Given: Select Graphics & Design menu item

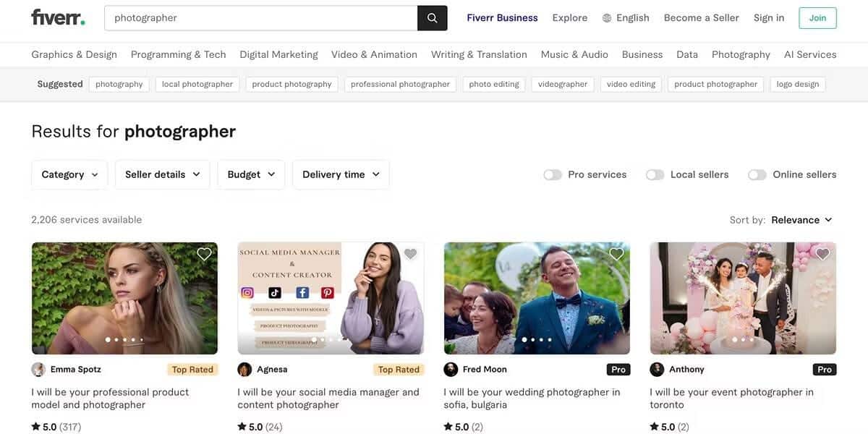Looking at the screenshot, I should (x=74, y=54).
